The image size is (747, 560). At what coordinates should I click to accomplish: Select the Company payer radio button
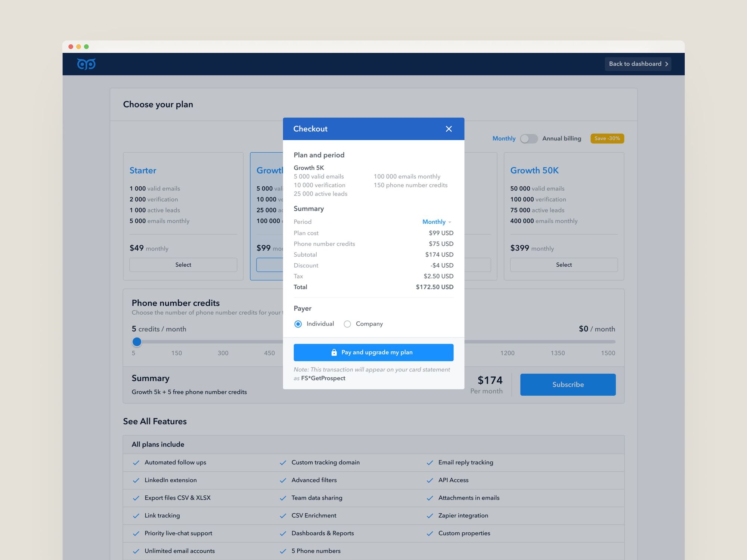[x=347, y=324]
